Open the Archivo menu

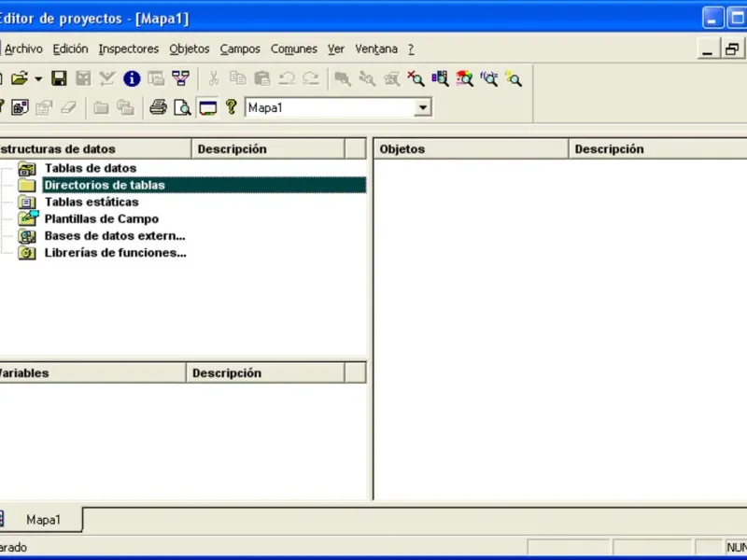(23, 49)
